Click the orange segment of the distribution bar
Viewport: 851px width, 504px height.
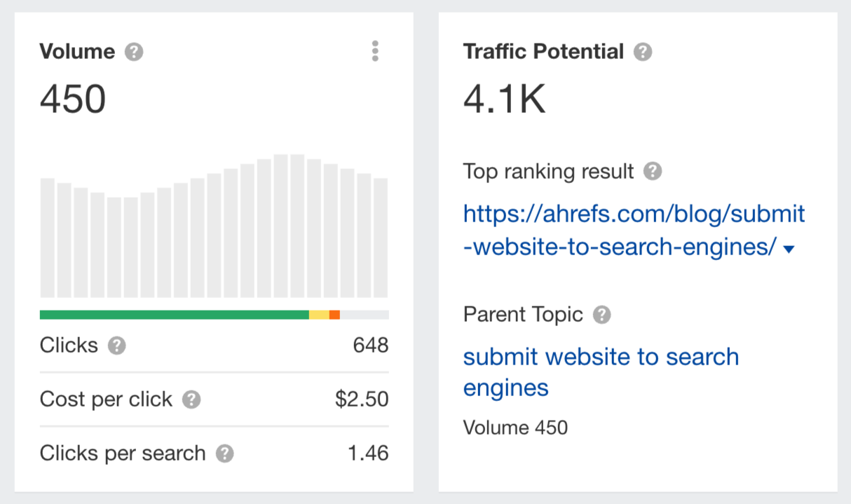tap(335, 315)
